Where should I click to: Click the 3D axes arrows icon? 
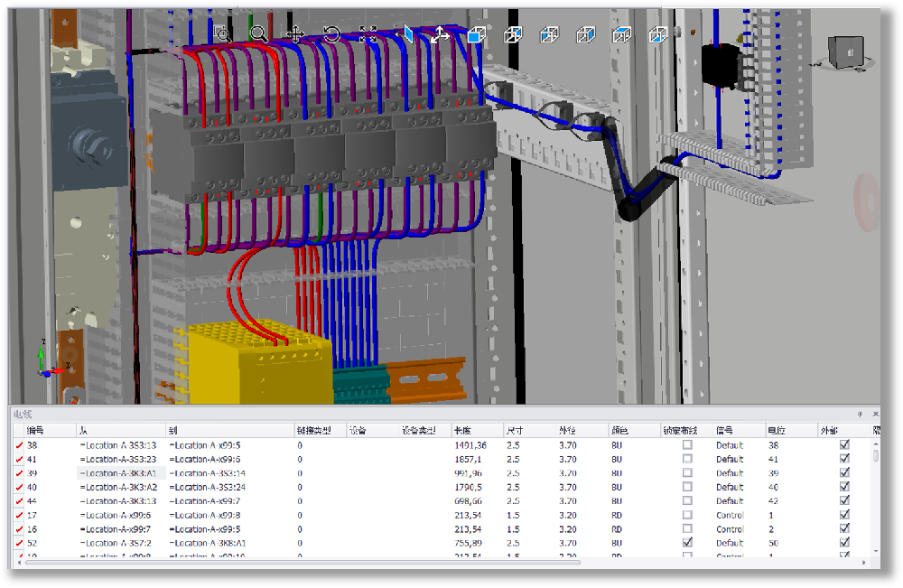440,34
